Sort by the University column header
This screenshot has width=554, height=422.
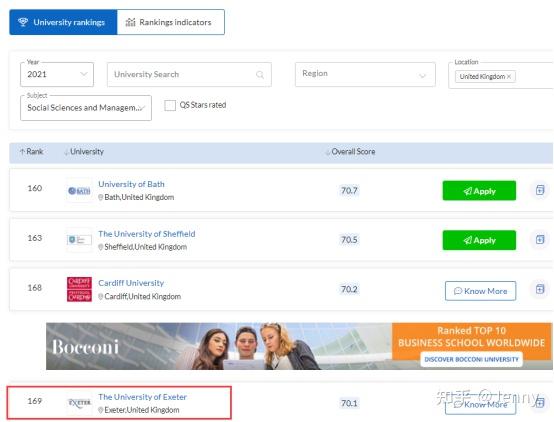click(84, 152)
